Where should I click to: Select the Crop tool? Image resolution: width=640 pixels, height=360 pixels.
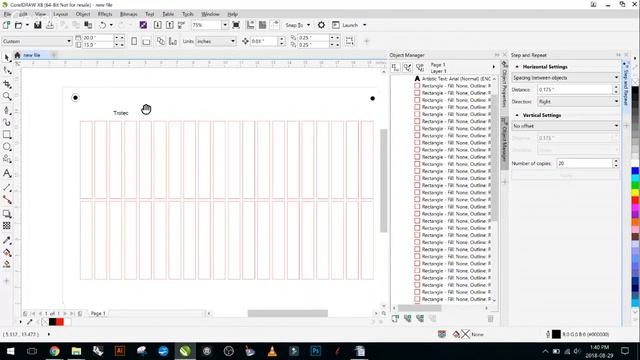(x=7, y=84)
